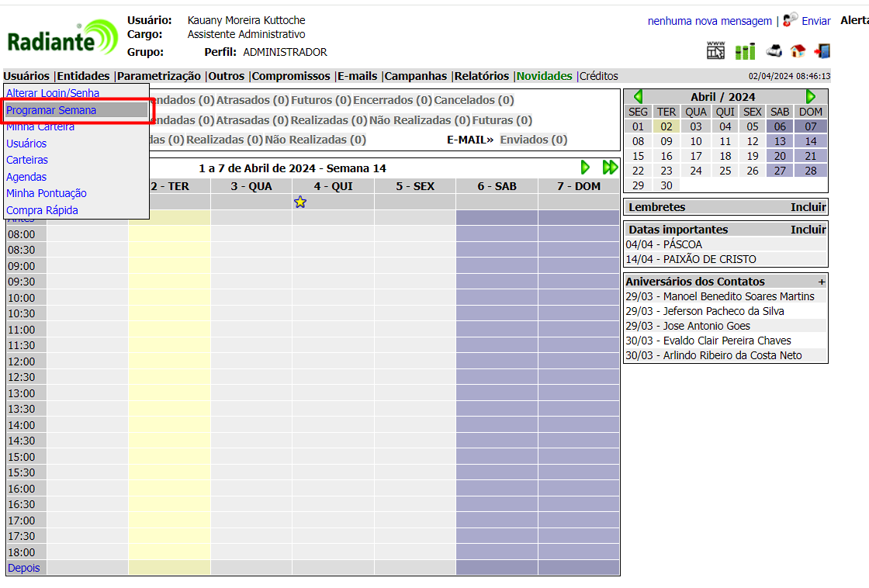Viewport: 869px width, 588px height.
Task: Open the Parametrização menu
Action: click(x=159, y=76)
